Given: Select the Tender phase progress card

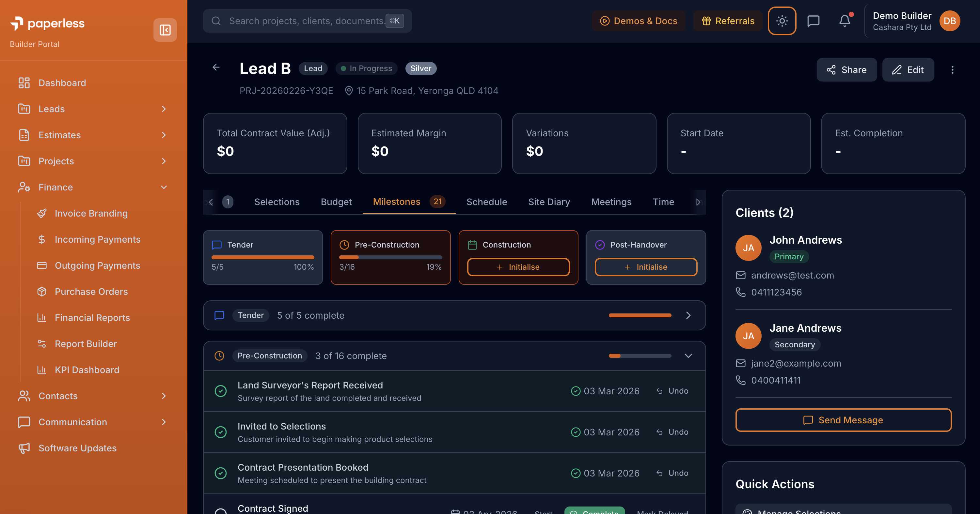Looking at the screenshot, I should [262, 257].
